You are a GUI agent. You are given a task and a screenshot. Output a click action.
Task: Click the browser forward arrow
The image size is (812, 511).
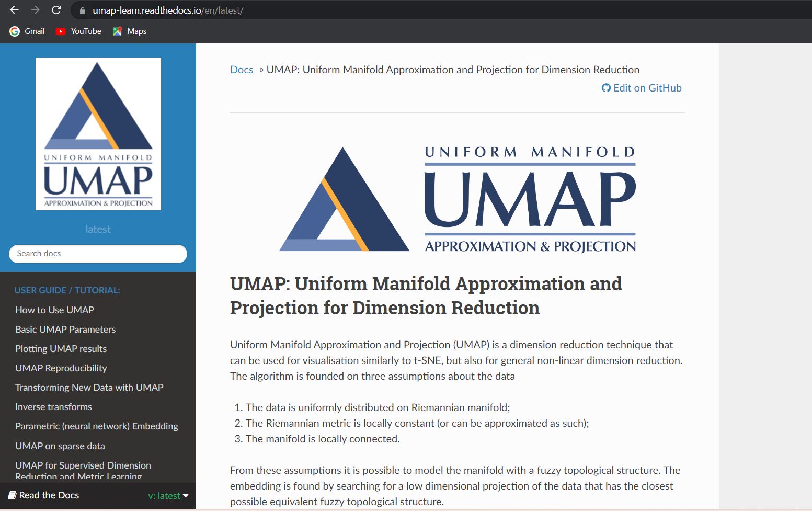pyautogui.click(x=35, y=10)
